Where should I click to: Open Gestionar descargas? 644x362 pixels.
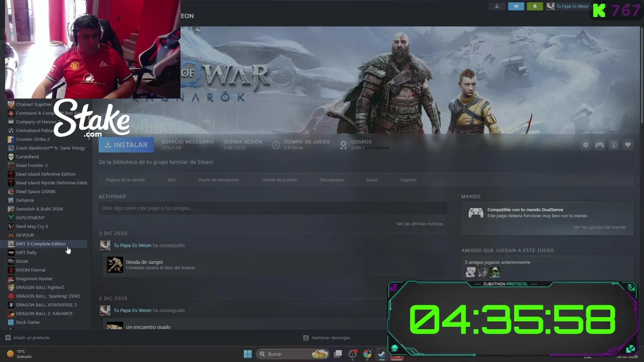331,338
